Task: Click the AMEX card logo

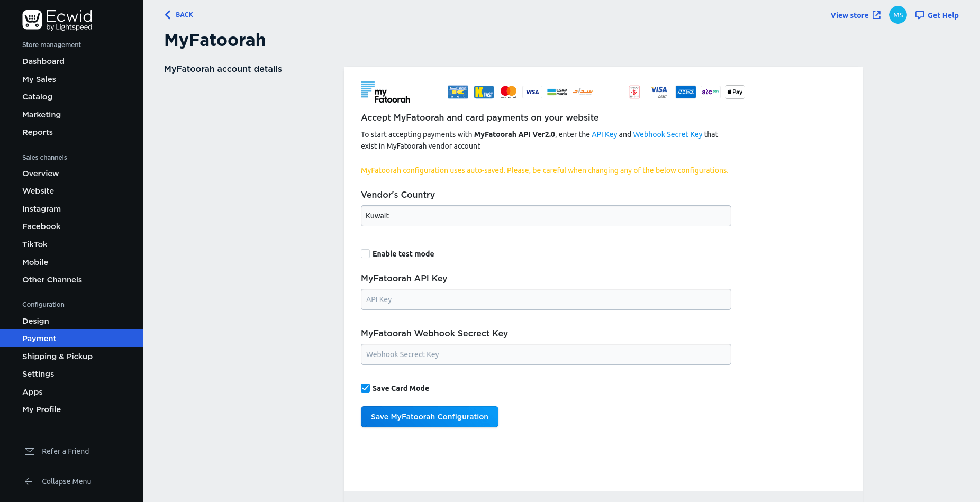Action: click(686, 92)
